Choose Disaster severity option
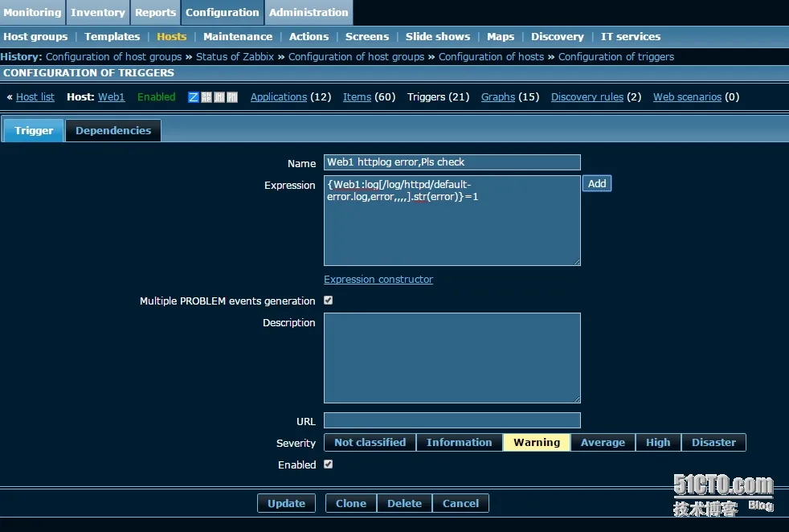Screen dimensions: 789x532 [713, 443]
